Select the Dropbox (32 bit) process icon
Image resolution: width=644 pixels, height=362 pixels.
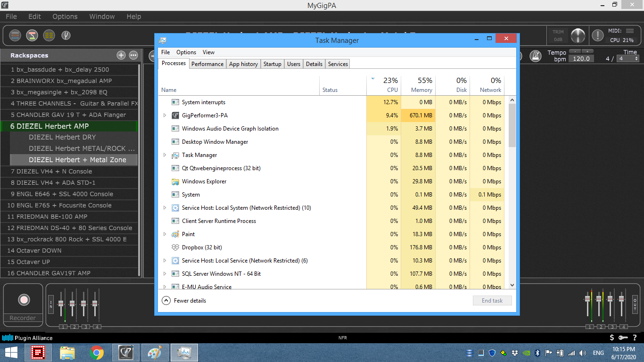(x=175, y=247)
